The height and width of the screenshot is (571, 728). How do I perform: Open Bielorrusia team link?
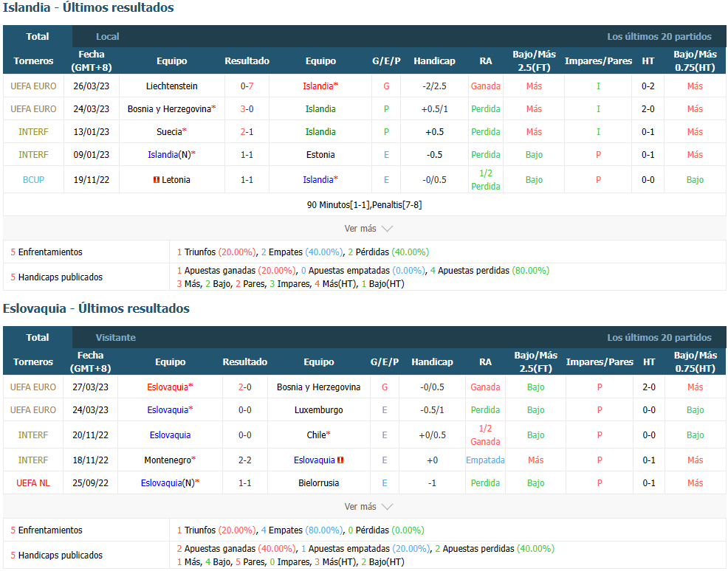click(318, 483)
